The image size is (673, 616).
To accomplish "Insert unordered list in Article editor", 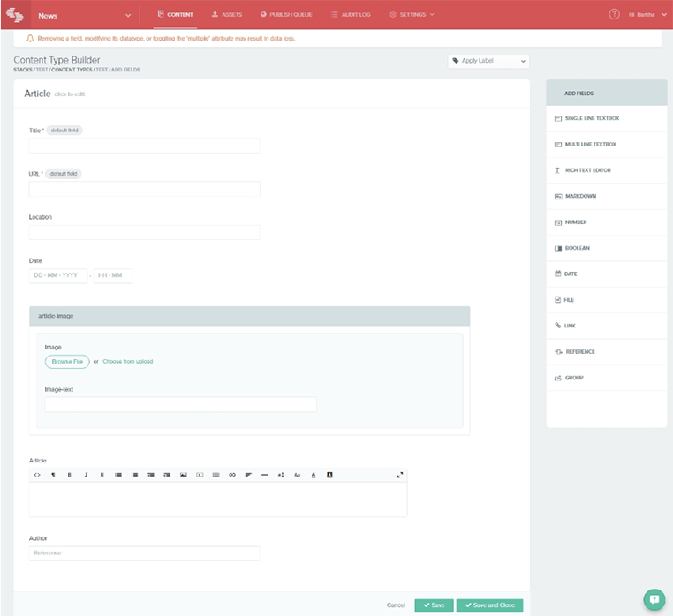I will click(118, 475).
